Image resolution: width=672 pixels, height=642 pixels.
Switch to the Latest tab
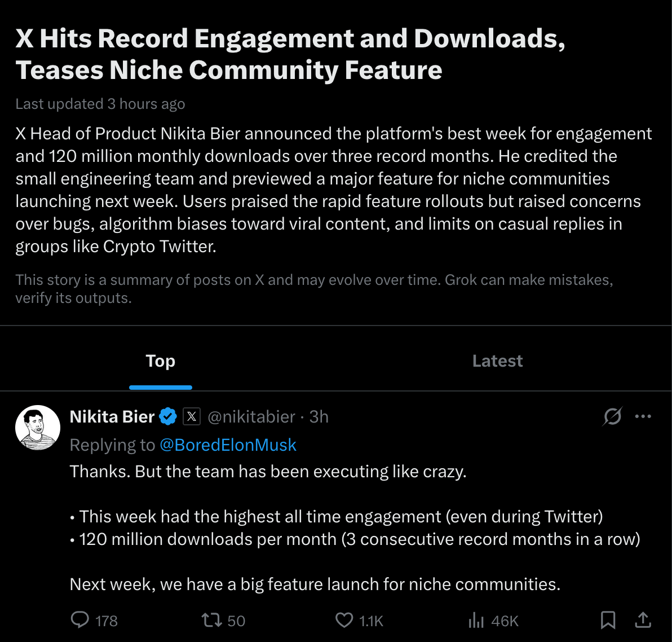(x=497, y=360)
